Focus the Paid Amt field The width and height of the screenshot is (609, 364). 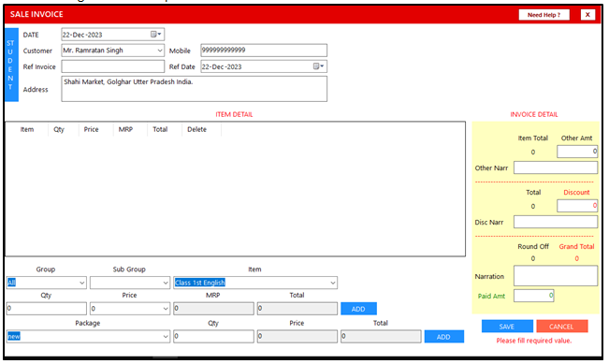tap(533, 296)
